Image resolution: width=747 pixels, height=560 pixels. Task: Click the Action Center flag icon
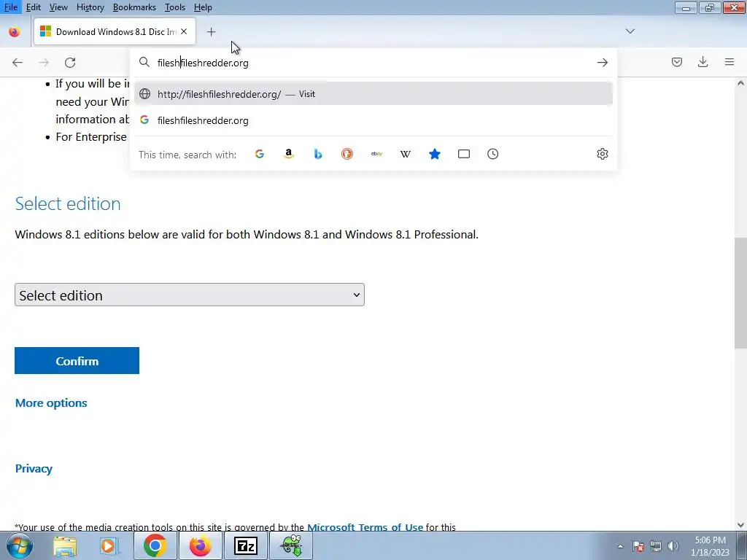[638, 546]
